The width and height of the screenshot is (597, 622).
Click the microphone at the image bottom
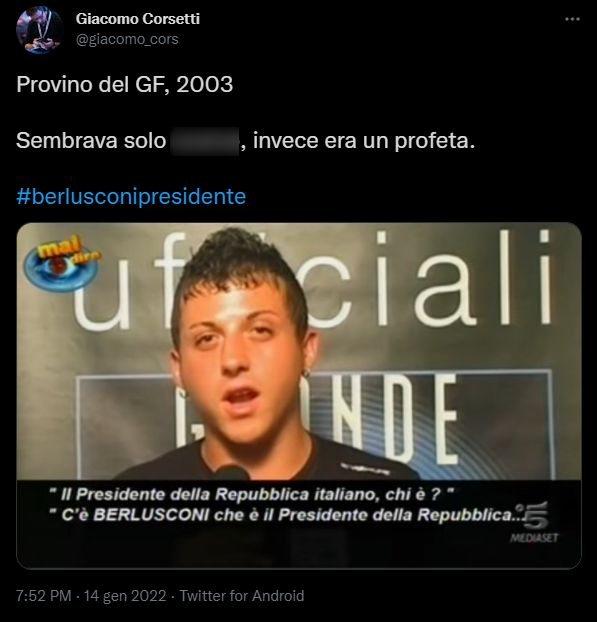coord(232,472)
